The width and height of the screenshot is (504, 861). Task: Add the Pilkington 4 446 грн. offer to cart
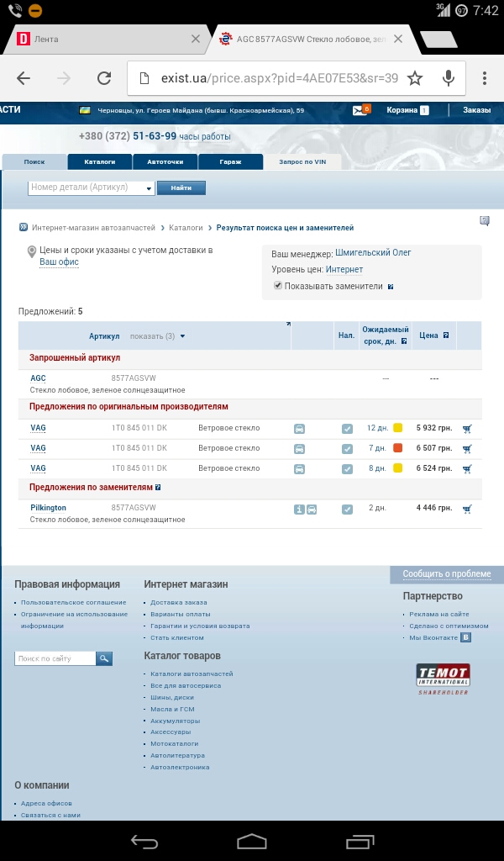(467, 509)
